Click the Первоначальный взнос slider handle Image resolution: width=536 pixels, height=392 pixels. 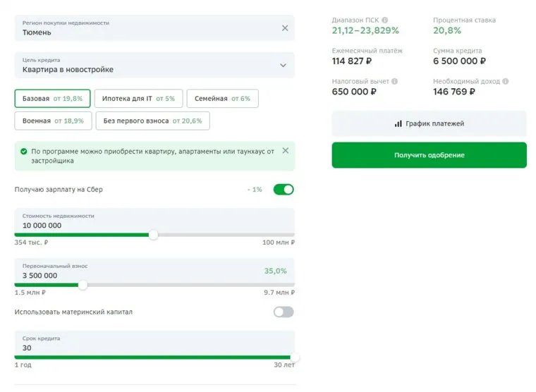pos(83,285)
